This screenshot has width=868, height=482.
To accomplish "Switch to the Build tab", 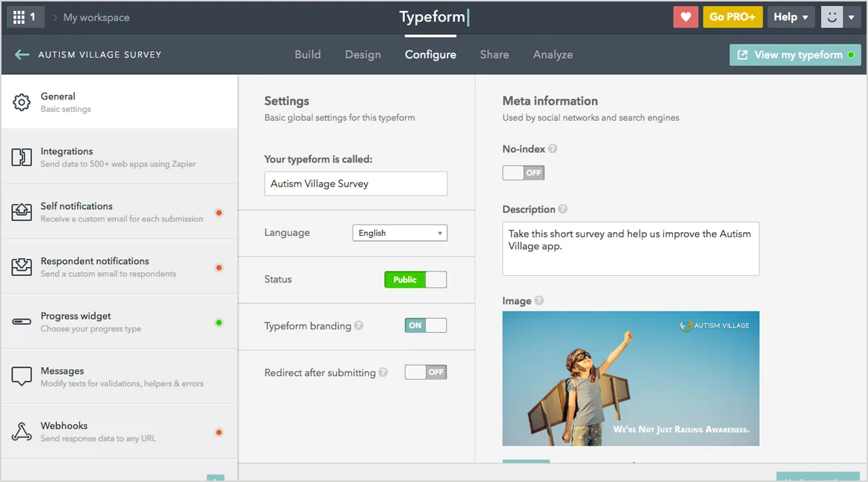I will (308, 54).
